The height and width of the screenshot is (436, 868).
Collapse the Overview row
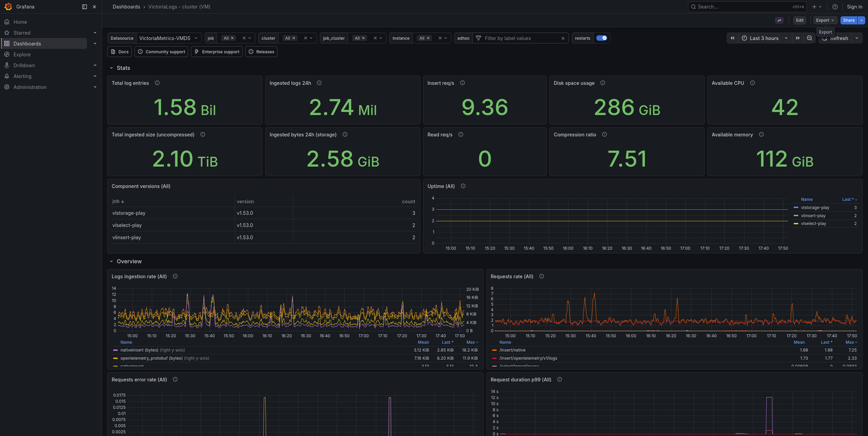111,262
